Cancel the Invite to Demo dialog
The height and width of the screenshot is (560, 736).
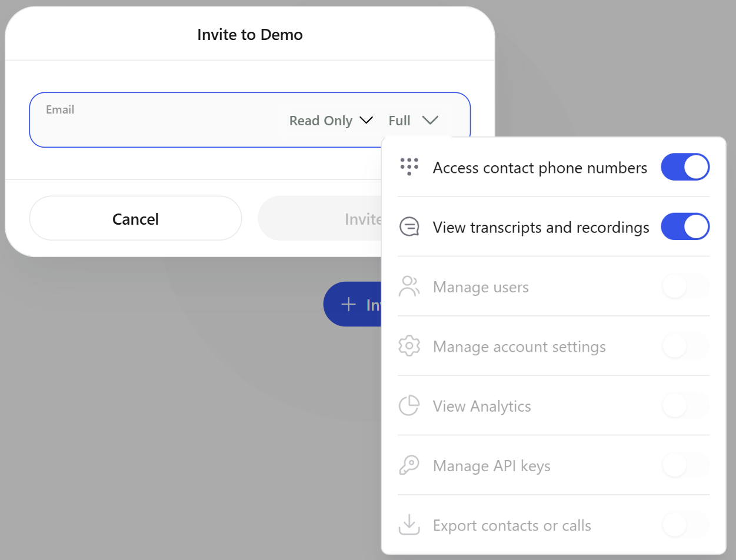tap(135, 219)
